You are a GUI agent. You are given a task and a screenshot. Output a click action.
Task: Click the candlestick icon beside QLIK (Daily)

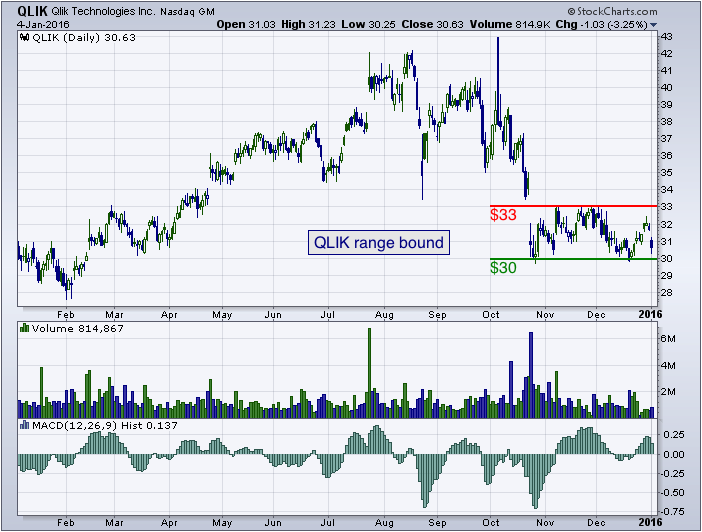(x=25, y=38)
